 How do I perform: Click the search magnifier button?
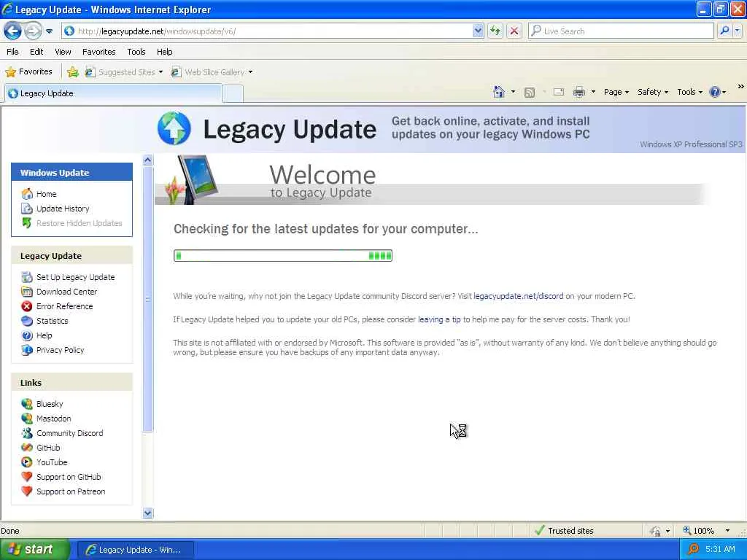click(724, 31)
